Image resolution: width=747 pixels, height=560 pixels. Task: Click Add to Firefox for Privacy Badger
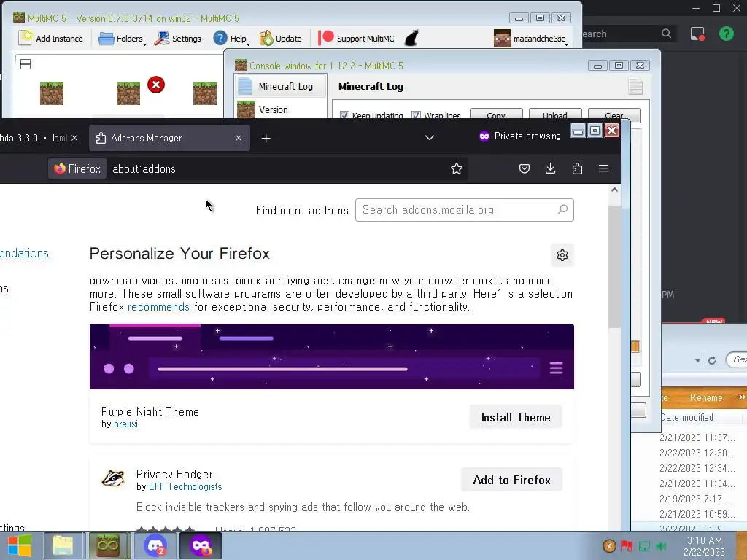point(511,480)
